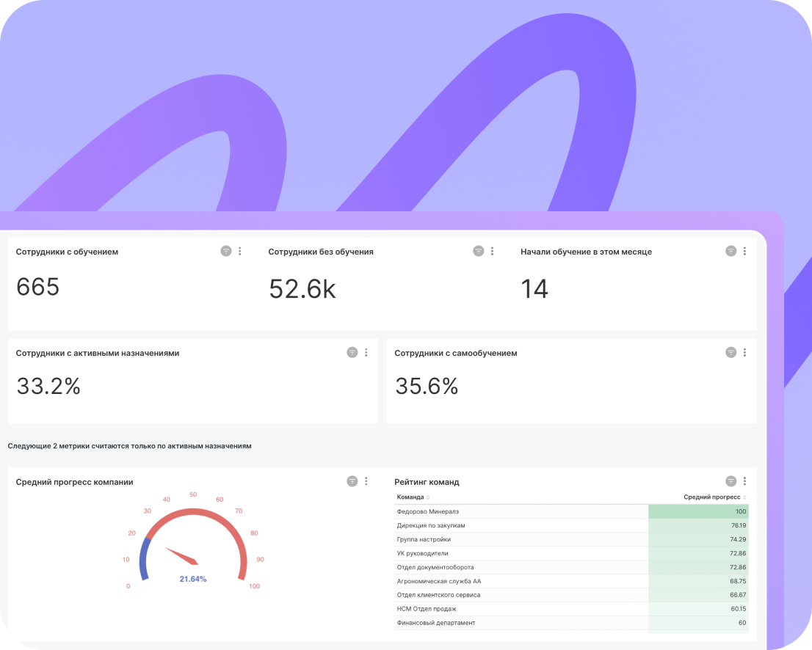This screenshot has height=650, width=812.
Task: Click filter icon on 'Рейтинг команд' card
Action: tap(731, 481)
